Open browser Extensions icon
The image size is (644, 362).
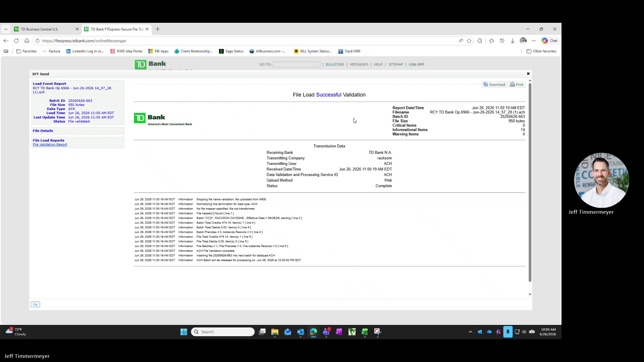point(480,41)
